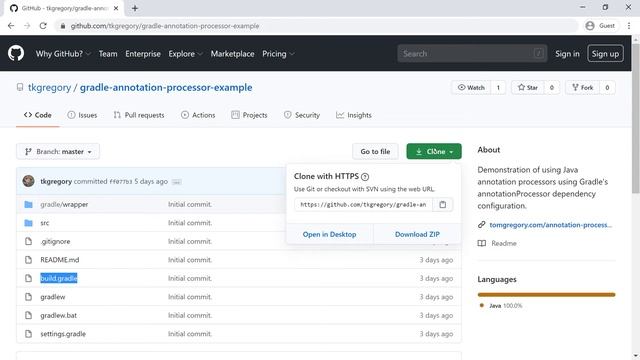Click Download ZIP
The height and width of the screenshot is (360, 640).
tap(417, 234)
